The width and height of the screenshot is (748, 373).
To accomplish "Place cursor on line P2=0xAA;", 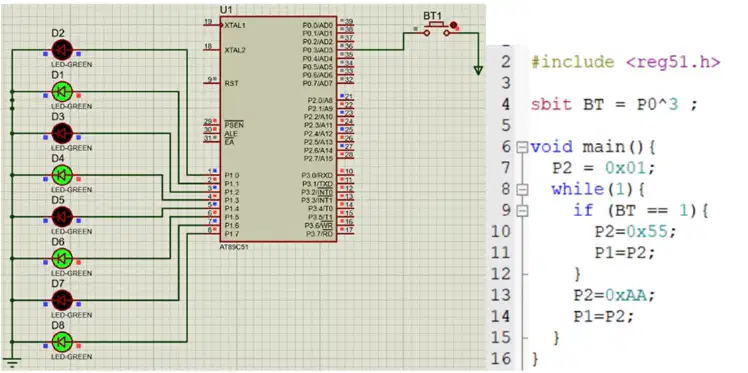I will [x=614, y=296].
